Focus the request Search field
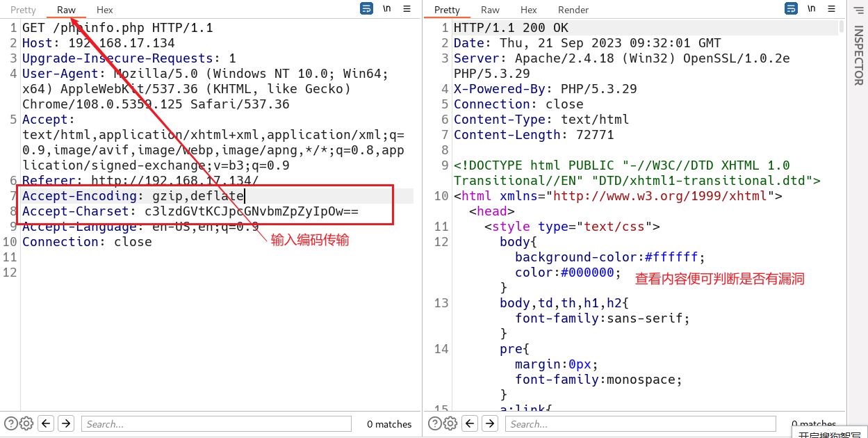 pos(217,423)
